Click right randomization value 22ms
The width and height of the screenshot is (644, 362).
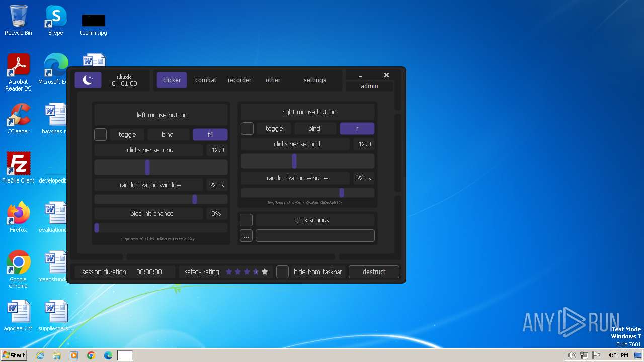364,178
